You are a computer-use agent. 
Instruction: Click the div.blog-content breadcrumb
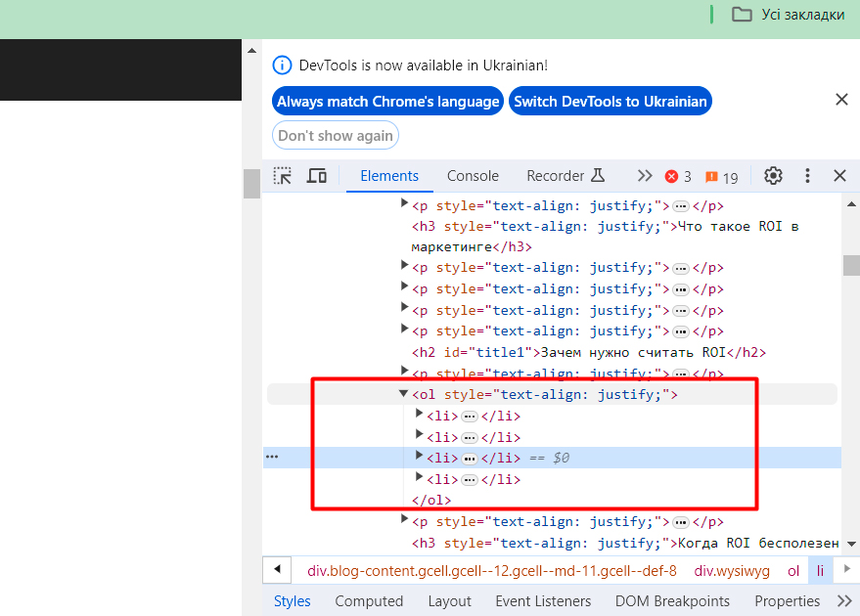(x=492, y=571)
